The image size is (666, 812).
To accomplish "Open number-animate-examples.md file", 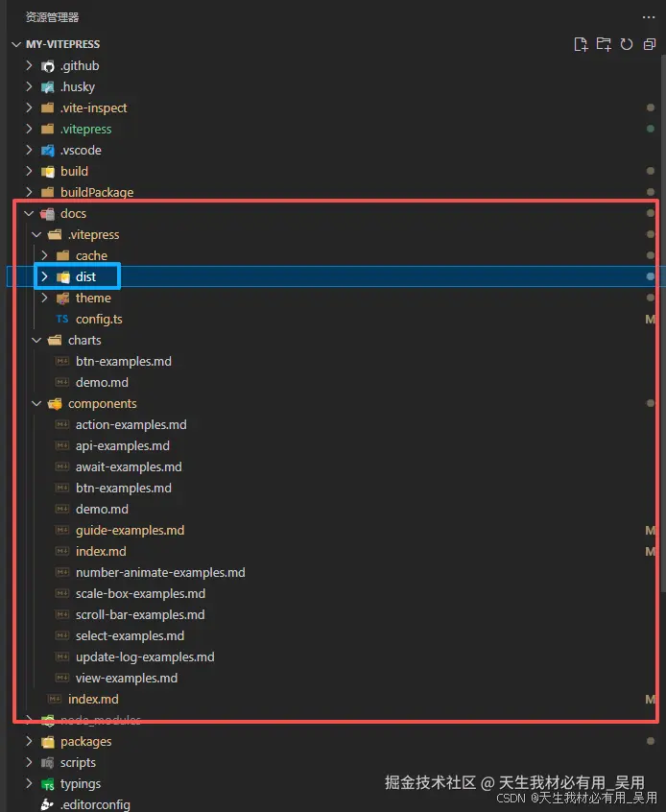I will (159, 573).
